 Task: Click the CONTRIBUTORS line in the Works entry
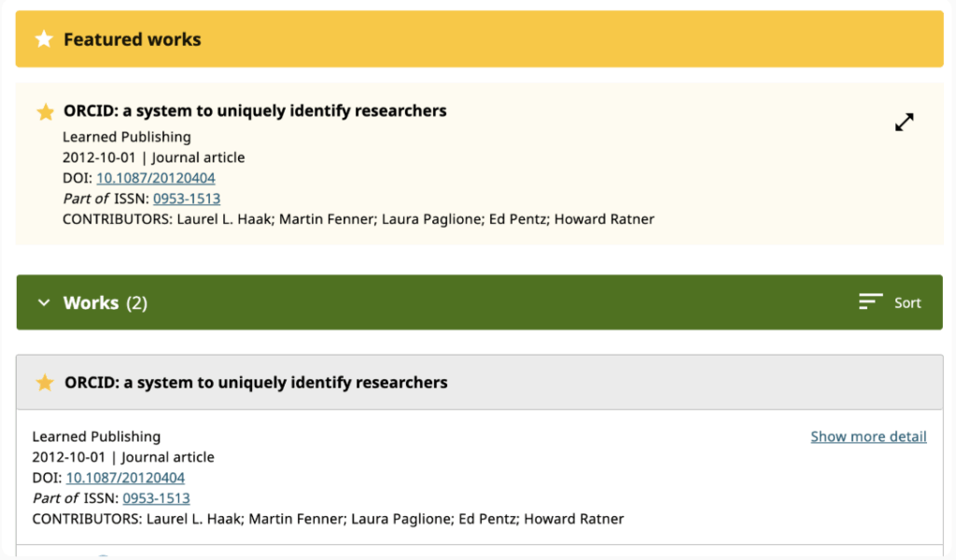(x=328, y=519)
